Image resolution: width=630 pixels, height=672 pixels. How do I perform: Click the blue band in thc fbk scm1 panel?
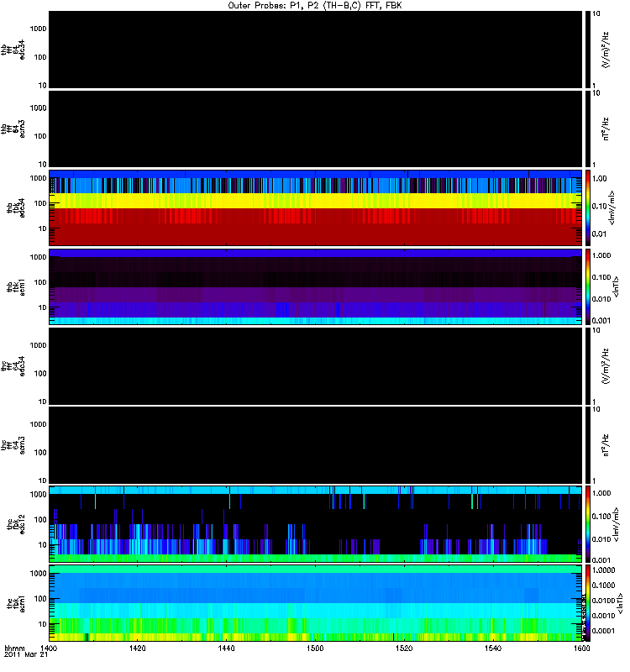[315, 588]
